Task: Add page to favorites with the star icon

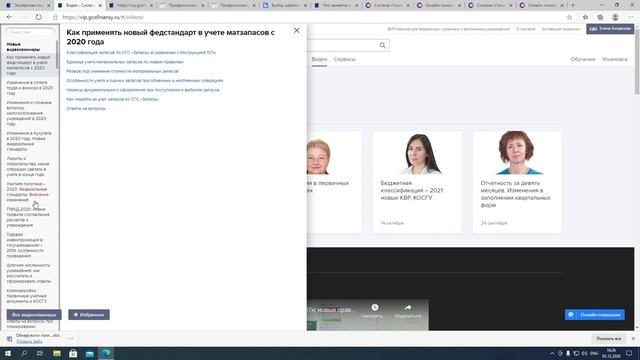Action: (x=569, y=17)
